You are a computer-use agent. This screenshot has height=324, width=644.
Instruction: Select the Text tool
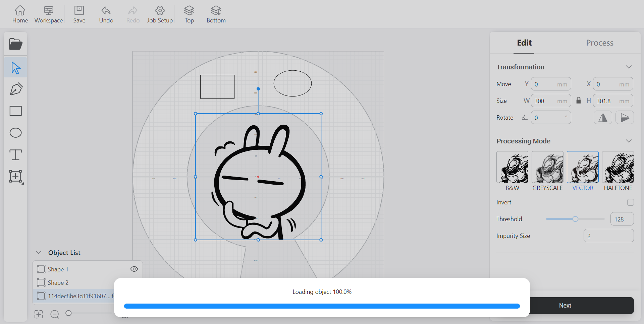pos(16,155)
